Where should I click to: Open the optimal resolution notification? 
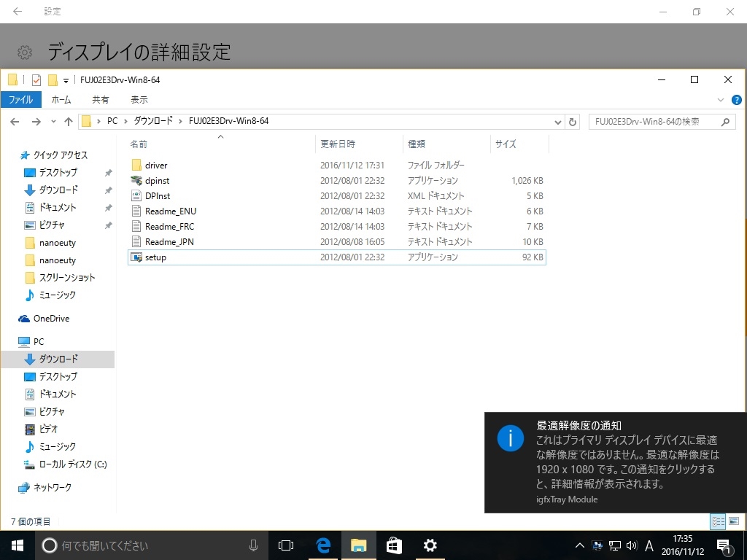click(616, 462)
